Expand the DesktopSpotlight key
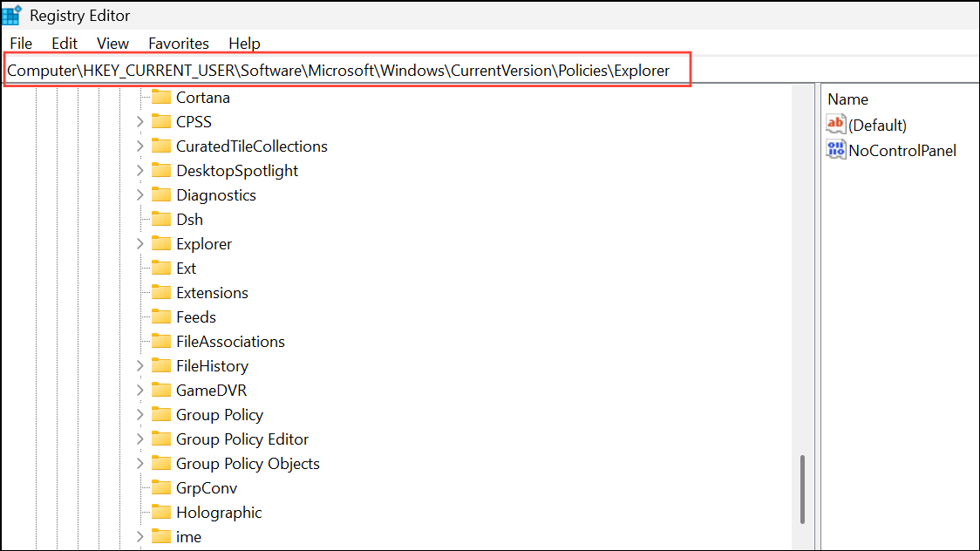 pyautogui.click(x=140, y=171)
